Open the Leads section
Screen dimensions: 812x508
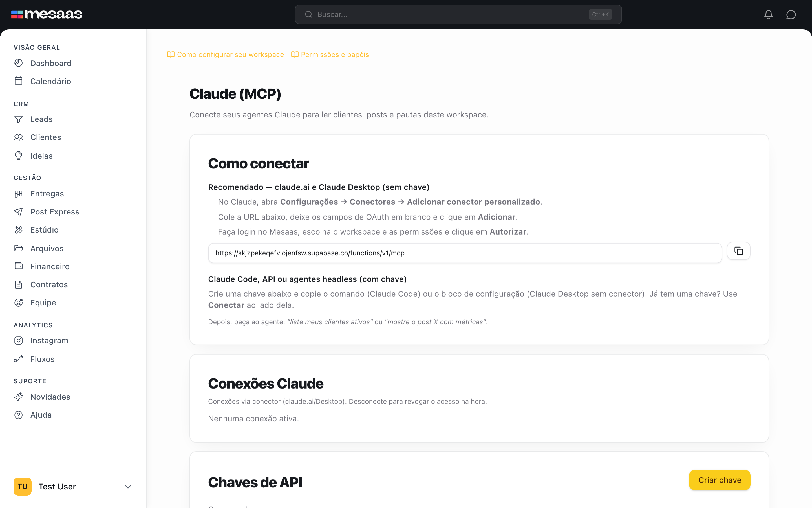[x=41, y=119]
